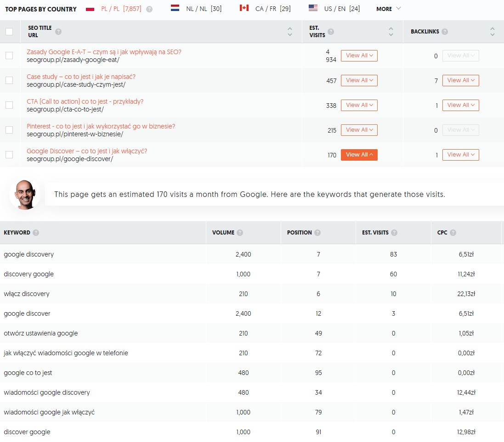This screenshot has height=442, width=504.
Task: Open help icon beside Backlinks header
Action: (x=445, y=32)
